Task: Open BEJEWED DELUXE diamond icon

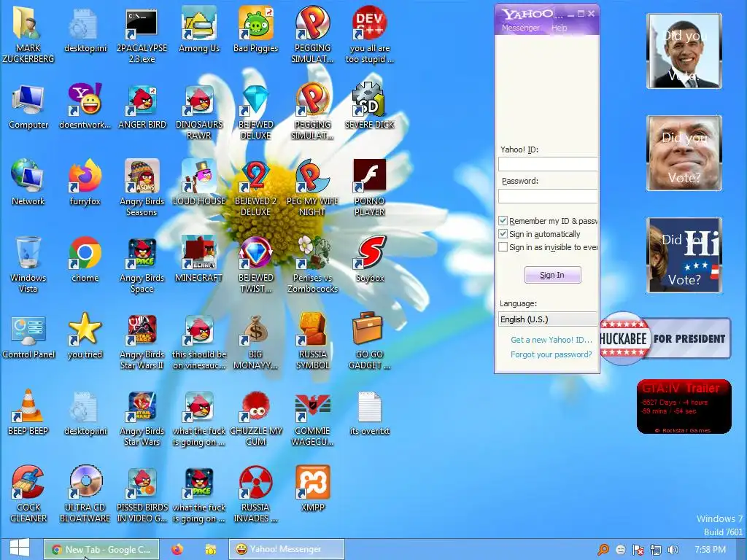Action: (x=255, y=100)
